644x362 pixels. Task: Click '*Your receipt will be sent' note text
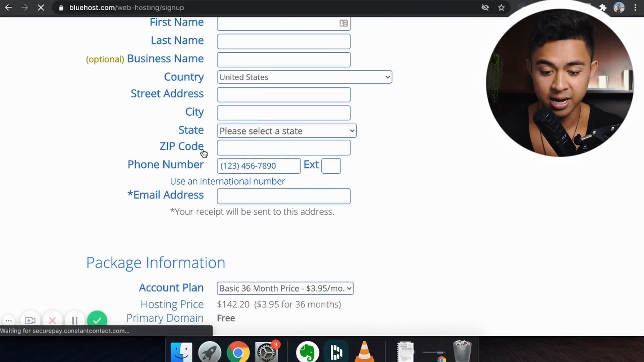click(252, 212)
